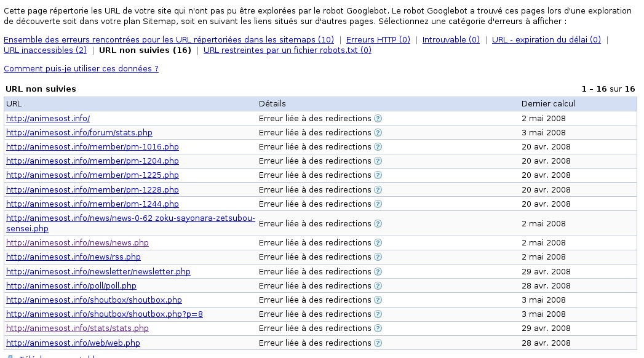
Task: Click help icon in poll/poll.php row
Action: [378, 285]
